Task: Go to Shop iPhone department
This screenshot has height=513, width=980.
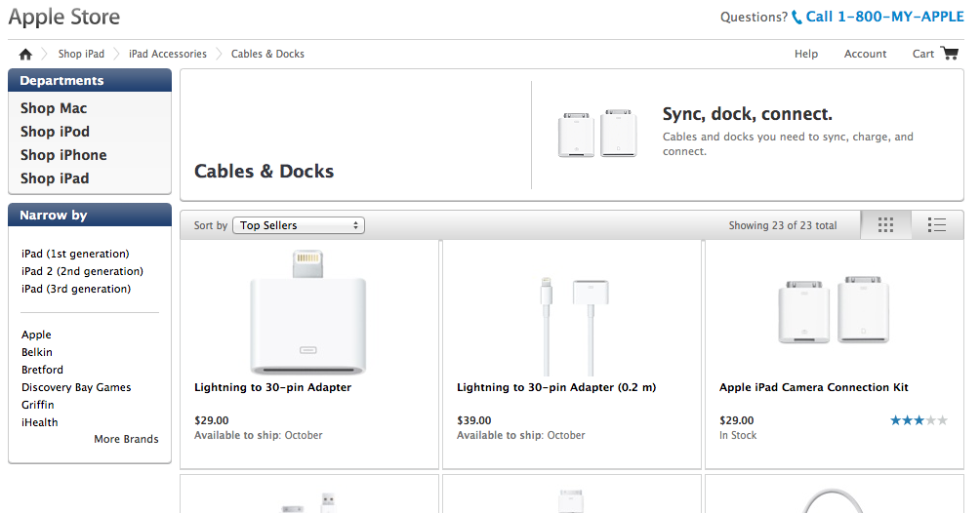Action: (x=63, y=155)
